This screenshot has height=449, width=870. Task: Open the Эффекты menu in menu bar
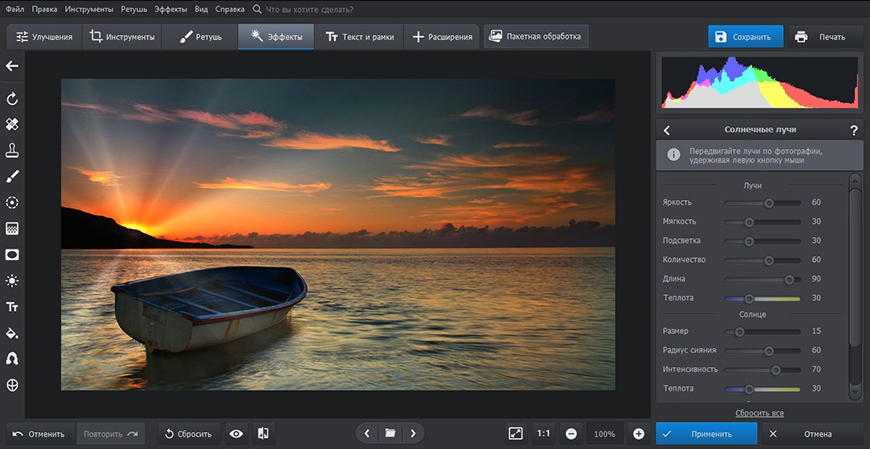pyautogui.click(x=170, y=8)
